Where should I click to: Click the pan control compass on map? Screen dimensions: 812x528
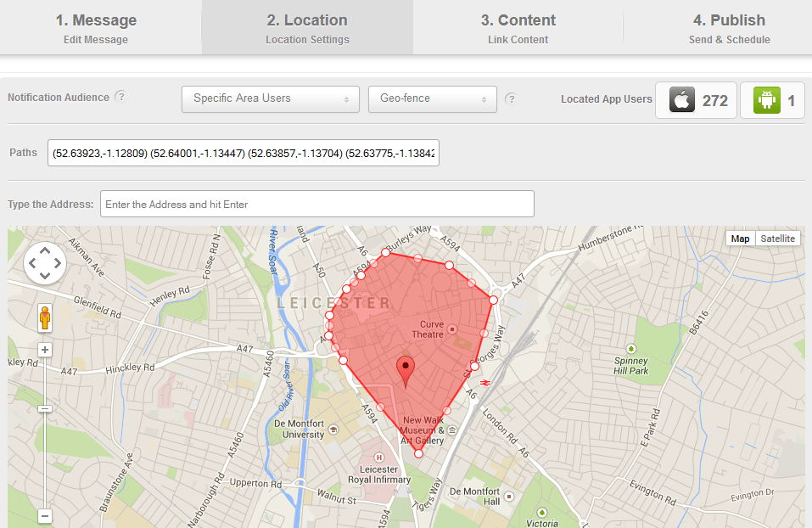click(45, 263)
